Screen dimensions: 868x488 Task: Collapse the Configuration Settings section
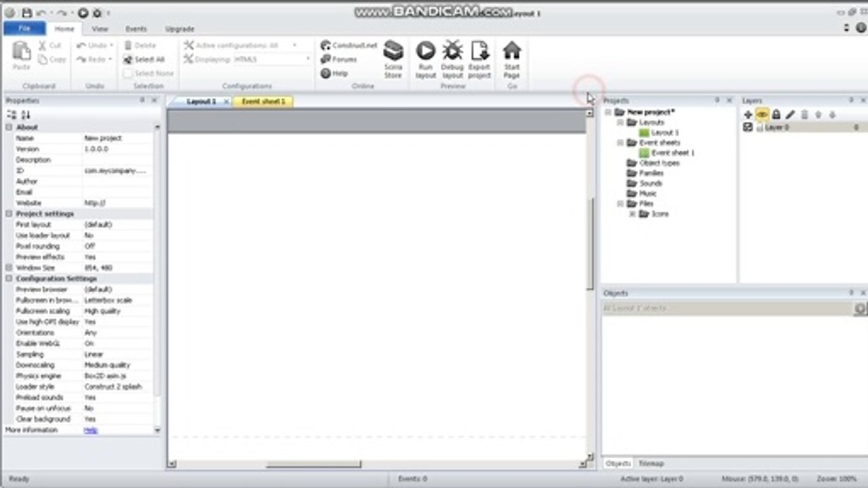coord(9,279)
